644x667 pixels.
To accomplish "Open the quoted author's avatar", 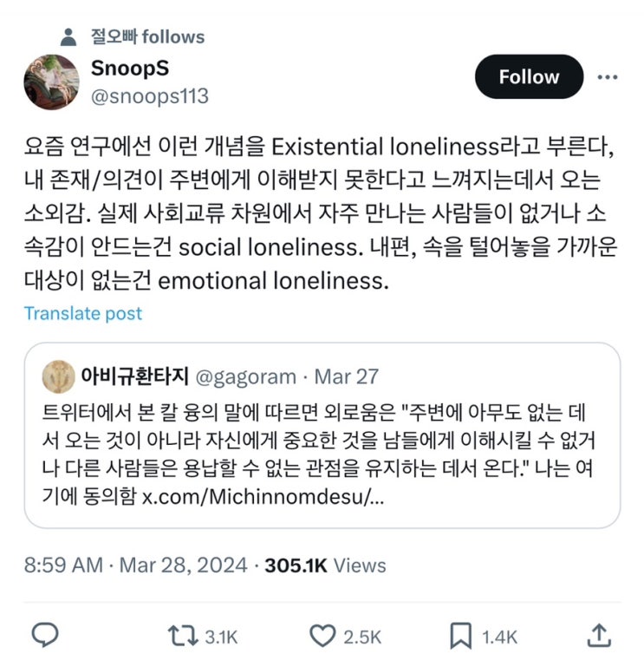I will click(x=57, y=376).
